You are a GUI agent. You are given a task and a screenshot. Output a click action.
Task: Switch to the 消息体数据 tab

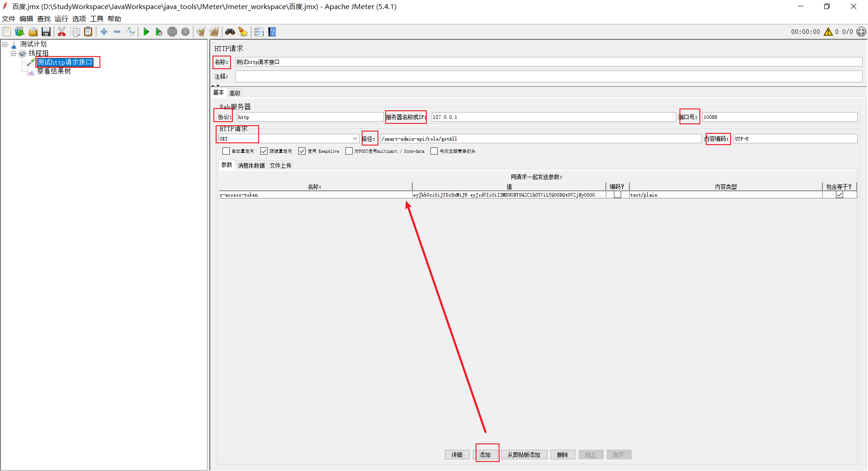coord(251,165)
